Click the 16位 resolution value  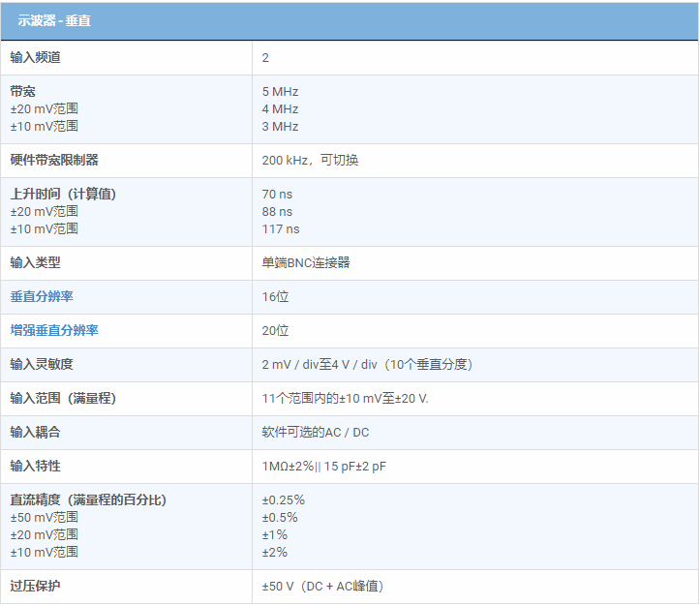point(275,296)
